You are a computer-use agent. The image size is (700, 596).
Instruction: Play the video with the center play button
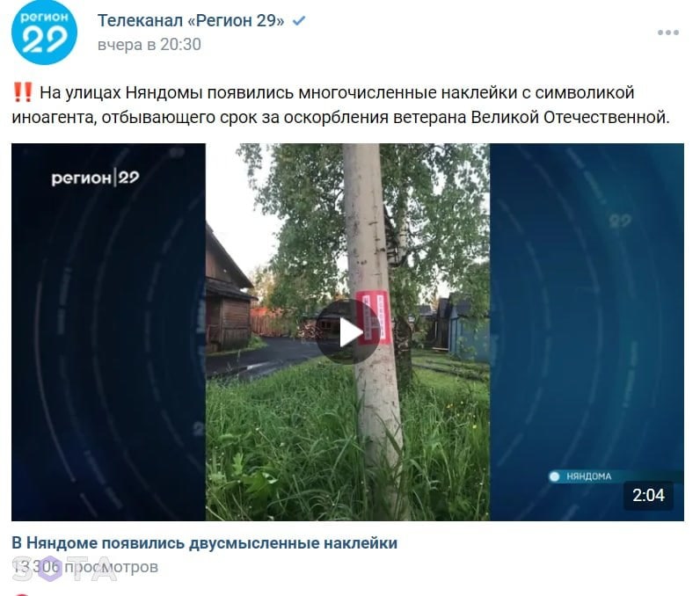pyautogui.click(x=348, y=332)
